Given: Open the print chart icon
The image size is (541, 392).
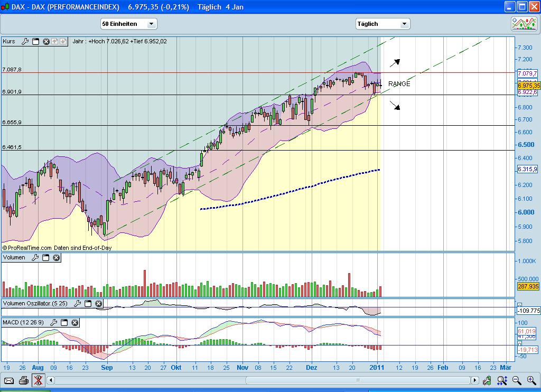Looking at the screenshot, I should pos(23,380).
